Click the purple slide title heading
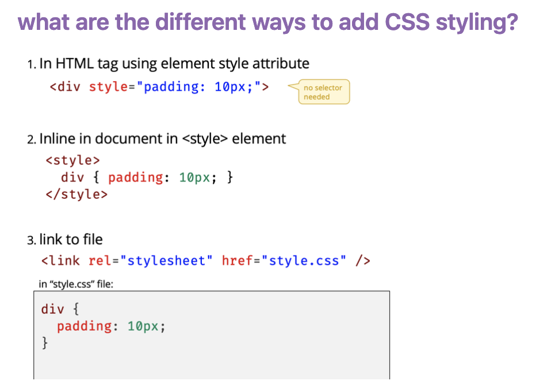 [x=268, y=23]
